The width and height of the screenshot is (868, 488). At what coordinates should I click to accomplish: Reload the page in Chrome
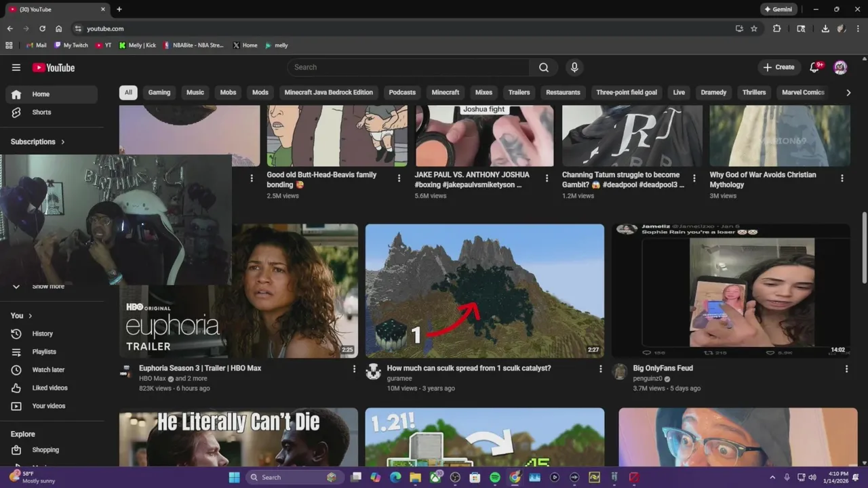click(x=42, y=28)
